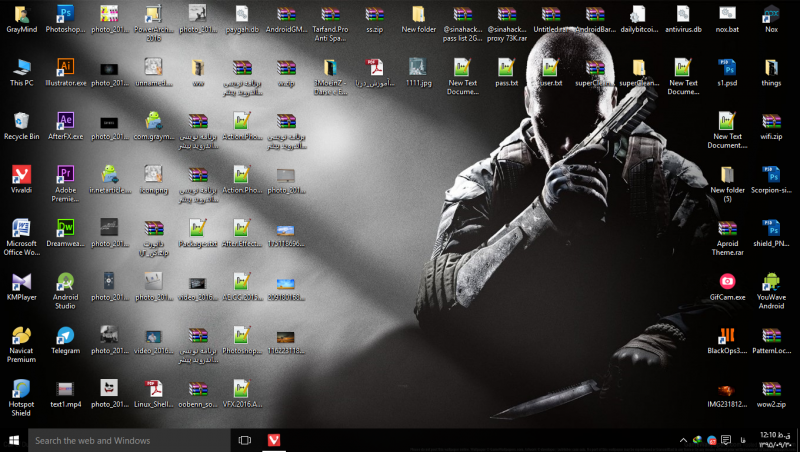
Task: Select the AfterFX.exe shortcut
Action: point(65,126)
